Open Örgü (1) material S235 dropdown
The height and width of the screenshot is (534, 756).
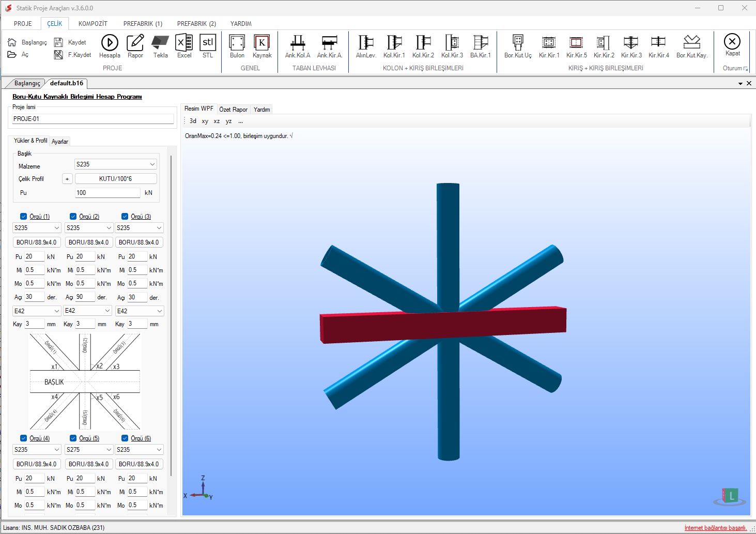[37, 228]
